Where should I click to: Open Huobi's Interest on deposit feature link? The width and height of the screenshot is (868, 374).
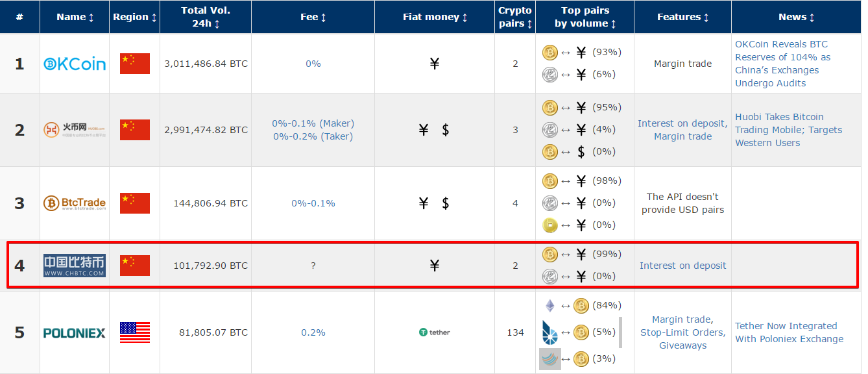[682, 123]
